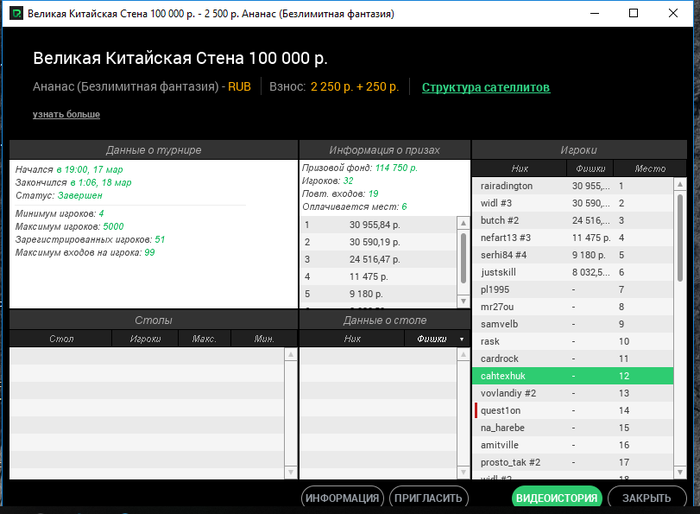
Task: Click prize row 30 590,19 р.
Action: pos(379,242)
